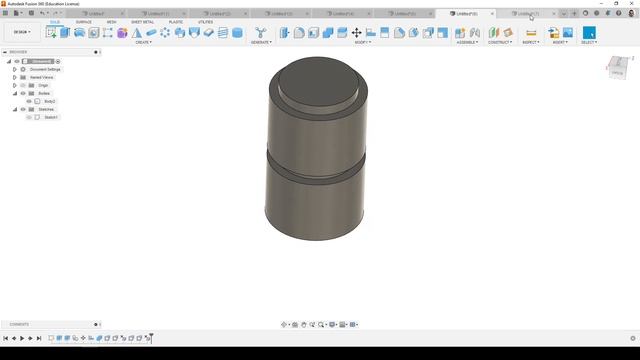Select the Fillet tool
The width and height of the screenshot is (640, 360).
point(299,33)
